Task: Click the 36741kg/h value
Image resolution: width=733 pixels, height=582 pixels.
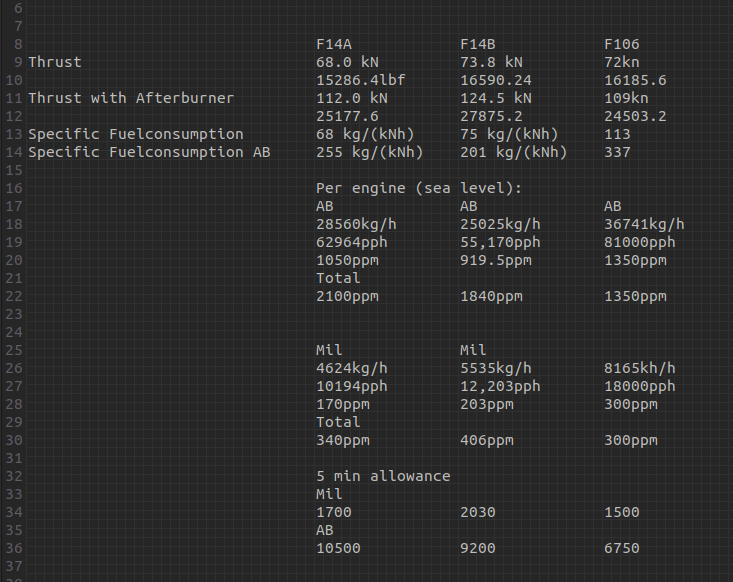Action: (x=644, y=224)
